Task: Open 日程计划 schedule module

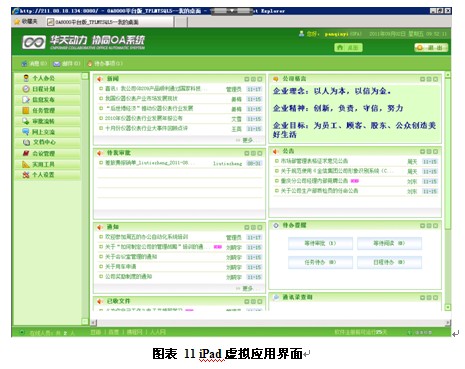Action: tap(43, 89)
